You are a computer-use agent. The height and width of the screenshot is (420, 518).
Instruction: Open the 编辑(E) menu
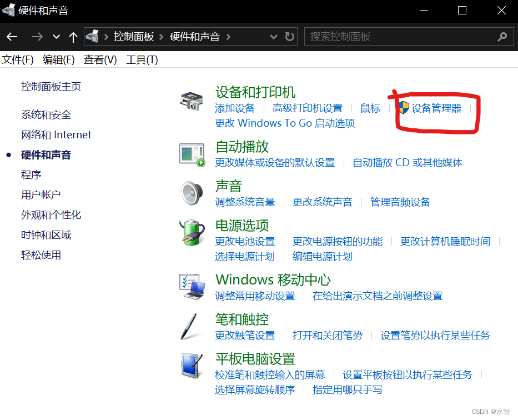point(58,60)
